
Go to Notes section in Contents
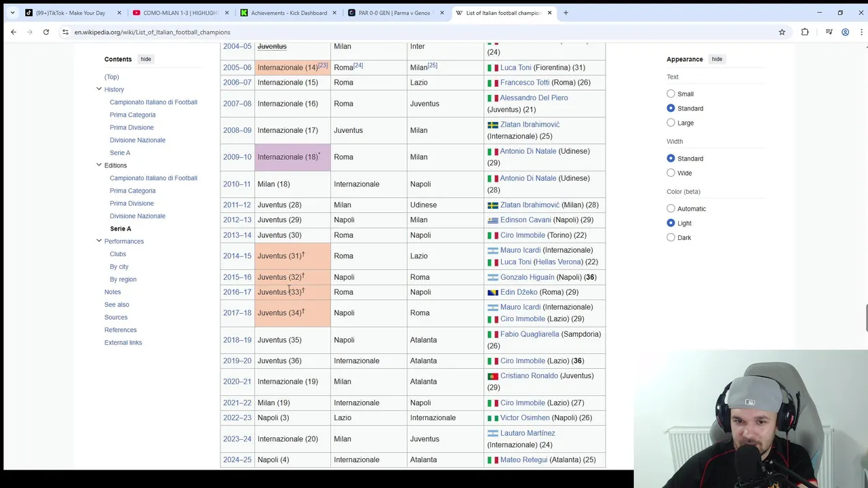tap(113, 292)
